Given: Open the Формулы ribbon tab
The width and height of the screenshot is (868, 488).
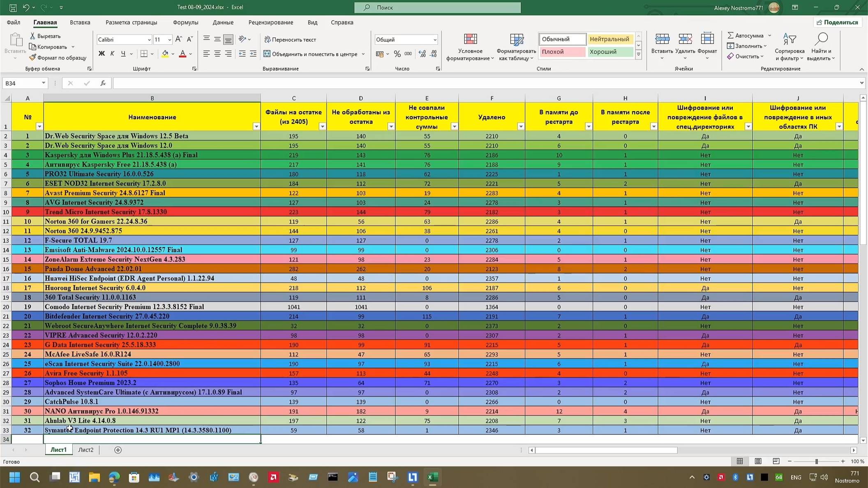Looking at the screenshot, I should [x=185, y=22].
